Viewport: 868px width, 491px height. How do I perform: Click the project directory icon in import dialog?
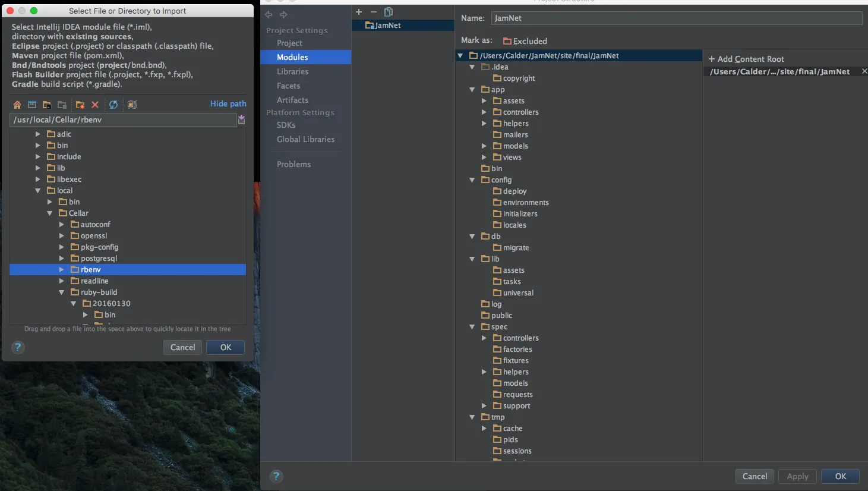coord(46,105)
